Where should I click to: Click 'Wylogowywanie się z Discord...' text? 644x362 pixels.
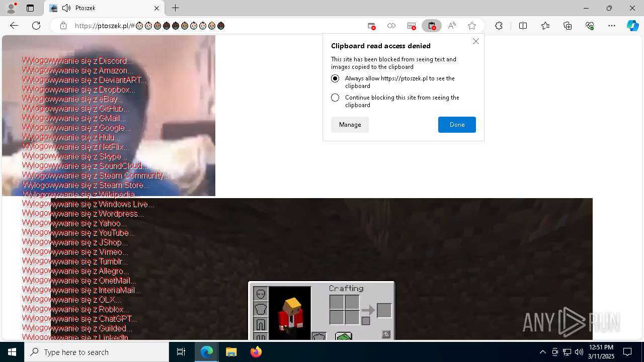(x=77, y=61)
